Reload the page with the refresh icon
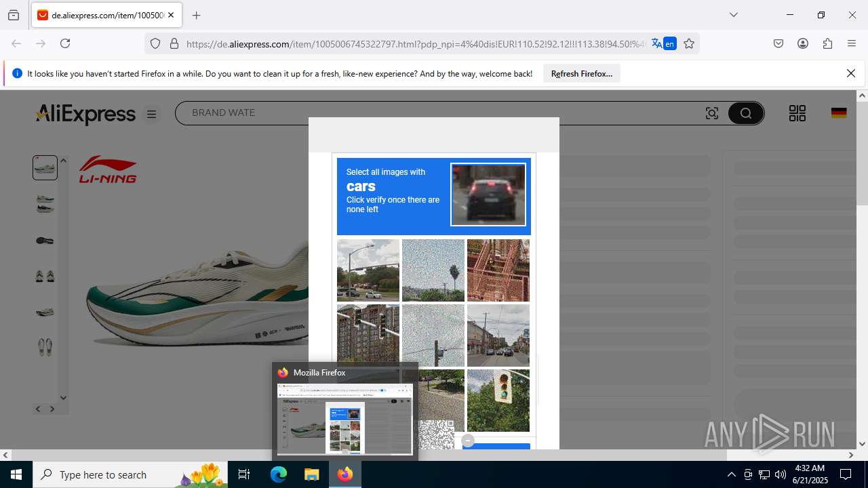This screenshot has height=488, width=868. 65,43
